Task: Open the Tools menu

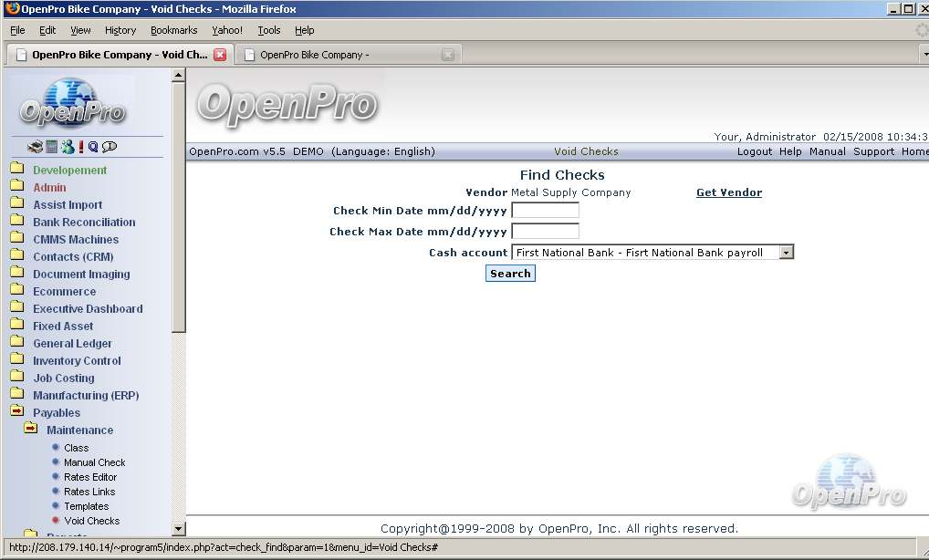Action: 269,30
